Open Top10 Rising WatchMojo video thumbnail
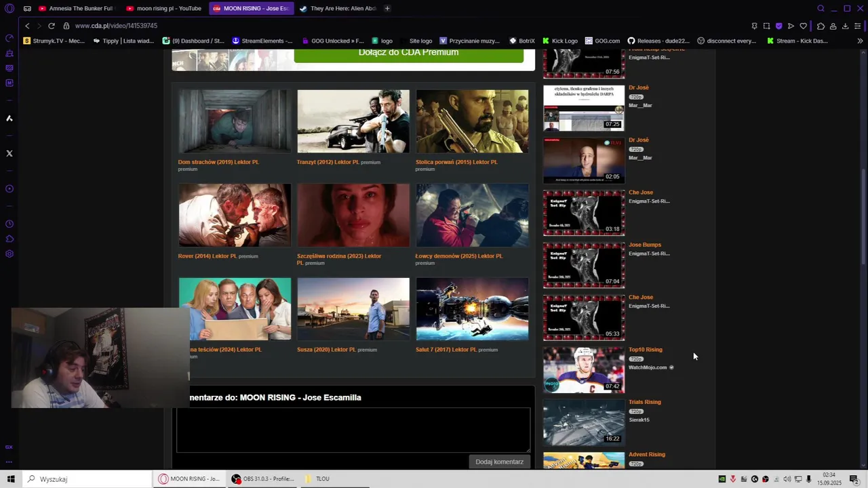The width and height of the screenshot is (868, 488). click(583, 369)
